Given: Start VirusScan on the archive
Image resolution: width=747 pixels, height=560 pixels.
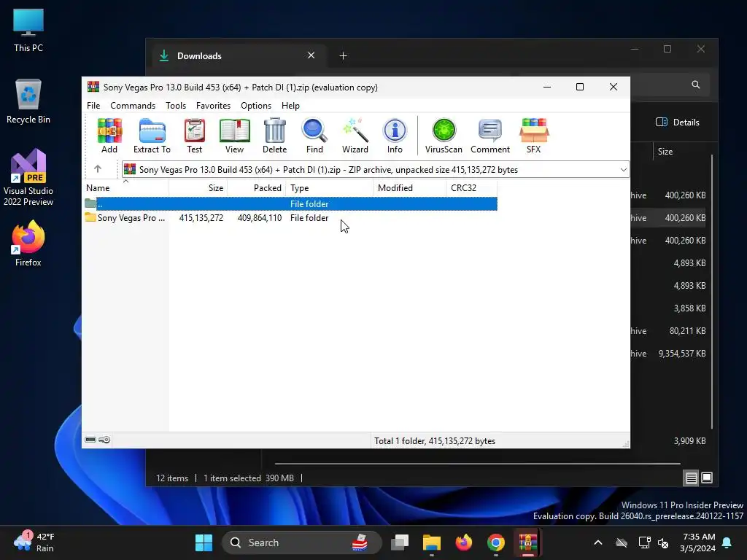Looking at the screenshot, I should click(444, 136).
